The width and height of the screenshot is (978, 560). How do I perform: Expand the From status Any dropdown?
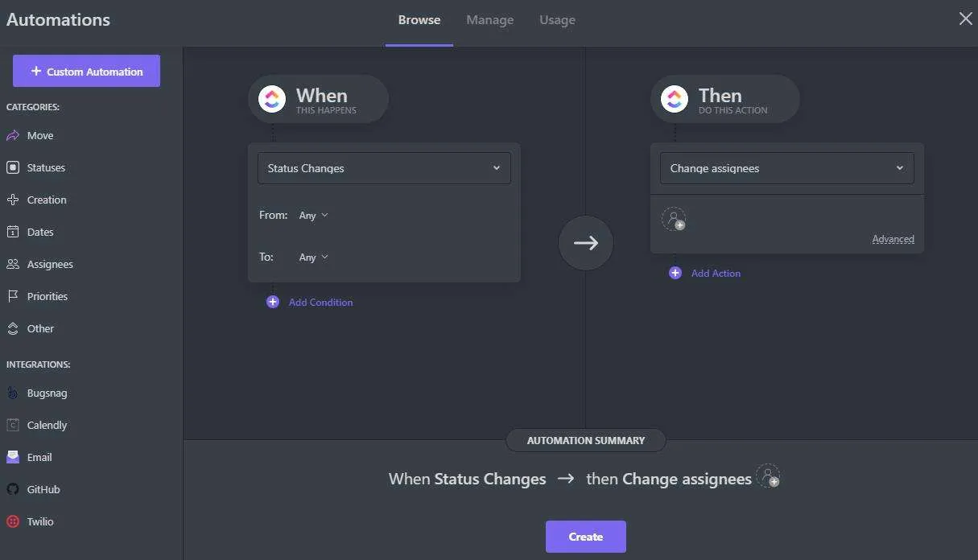coord(314,216)
